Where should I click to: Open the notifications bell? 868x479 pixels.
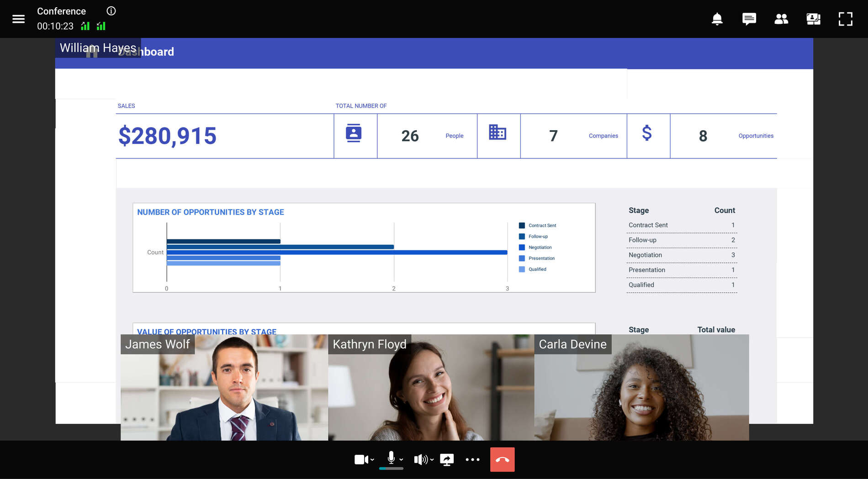[716, 19]
